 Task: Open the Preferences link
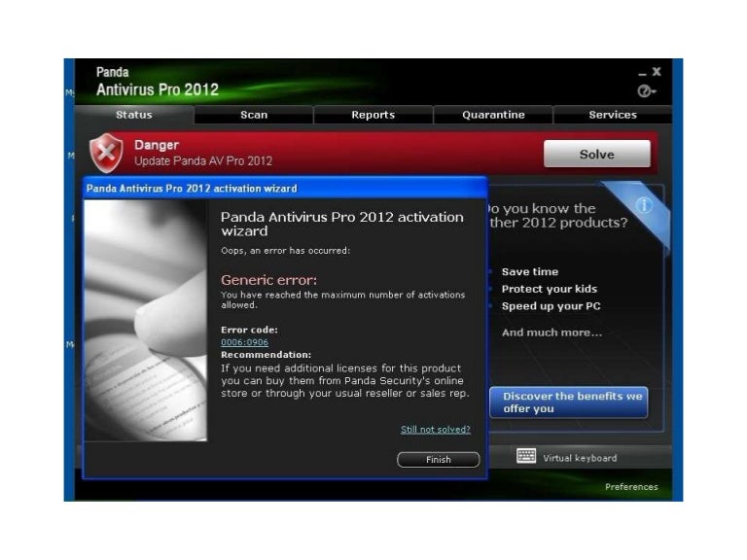tap(630, 487)
